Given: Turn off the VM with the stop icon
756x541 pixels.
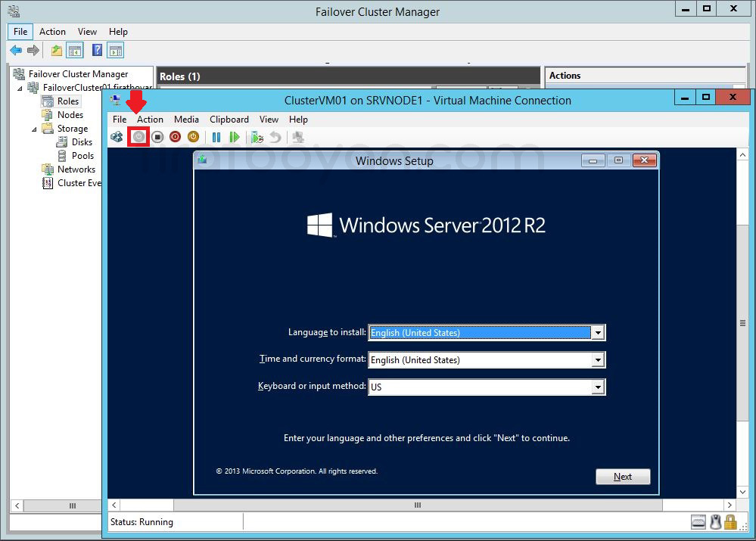Looking at the screenshot, I should point(157,138).
